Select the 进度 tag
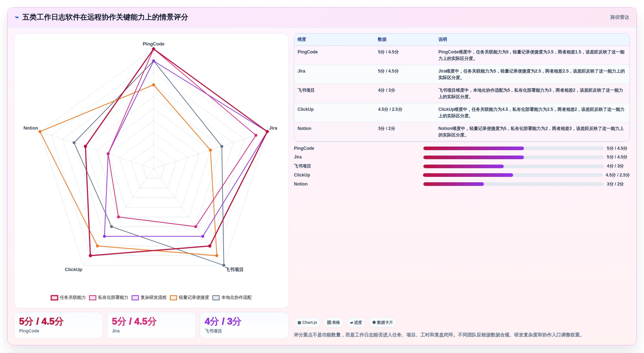Screen dimensions: 644x353 click(356, 323)
